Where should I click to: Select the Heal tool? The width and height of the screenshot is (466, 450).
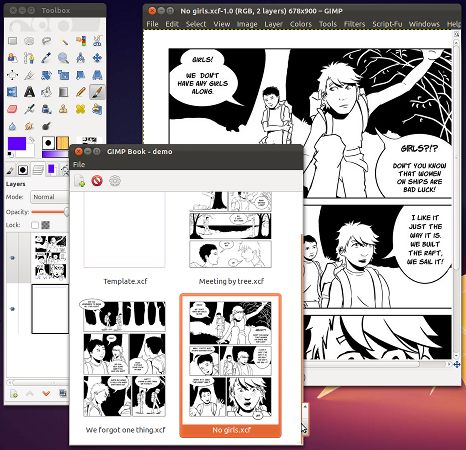(x=80, y=109)
